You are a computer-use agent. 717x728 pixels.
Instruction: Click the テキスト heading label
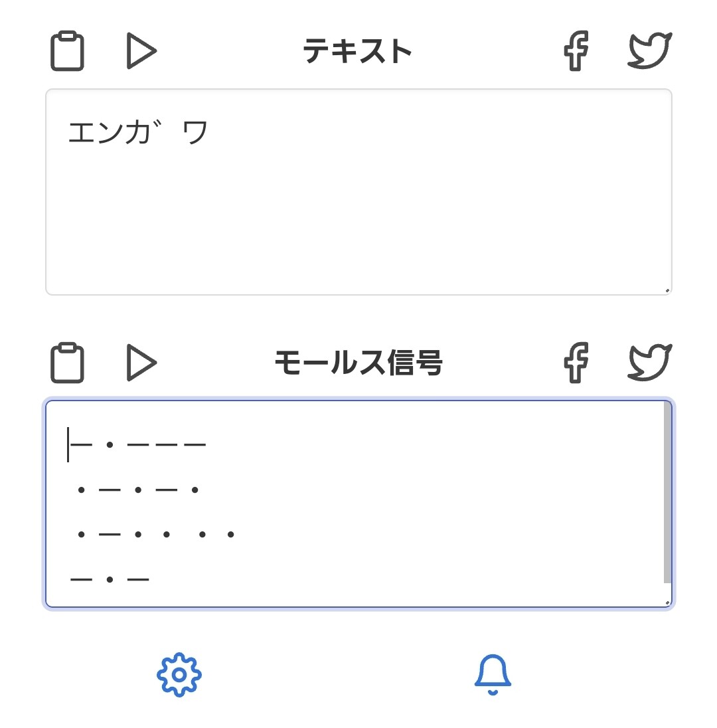(x=358, y=51)
